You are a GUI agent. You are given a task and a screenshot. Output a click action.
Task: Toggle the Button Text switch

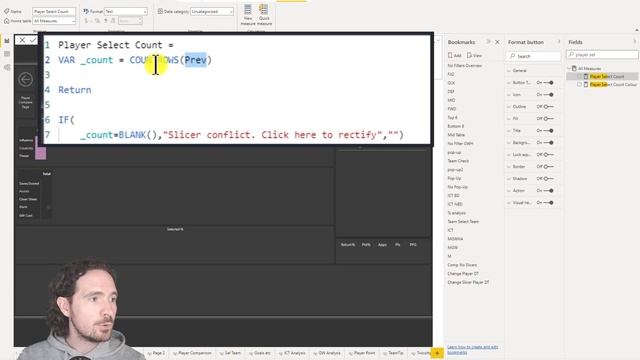pyautogui.click(x=549, y=83)
